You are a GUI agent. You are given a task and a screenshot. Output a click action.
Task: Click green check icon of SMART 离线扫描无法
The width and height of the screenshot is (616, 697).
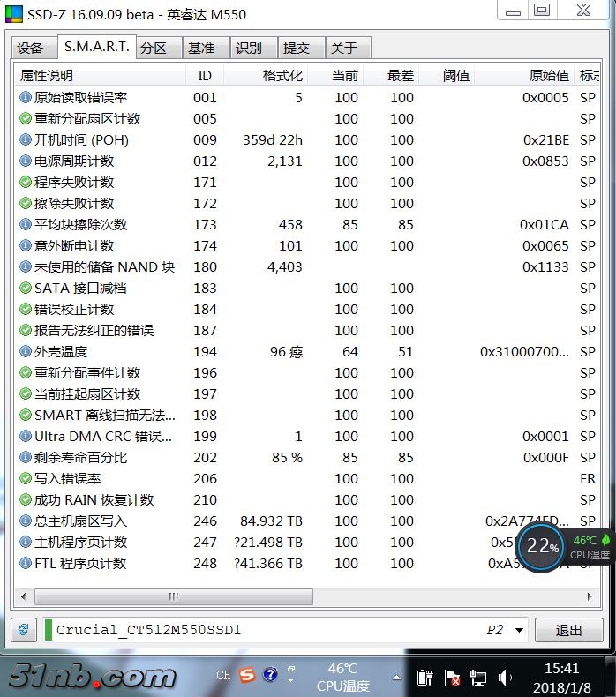tap(26, 415)
